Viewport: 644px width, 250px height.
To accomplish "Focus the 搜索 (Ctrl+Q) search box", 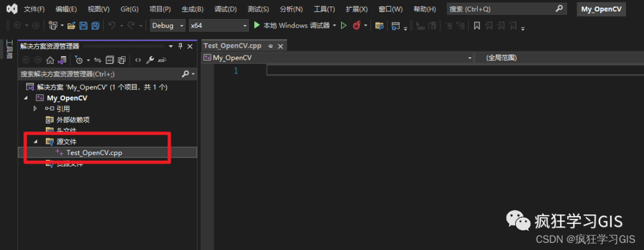I will (506, 9).
